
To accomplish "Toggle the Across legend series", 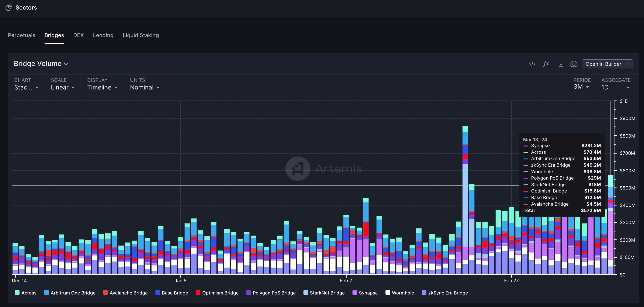I will (26, 293).
